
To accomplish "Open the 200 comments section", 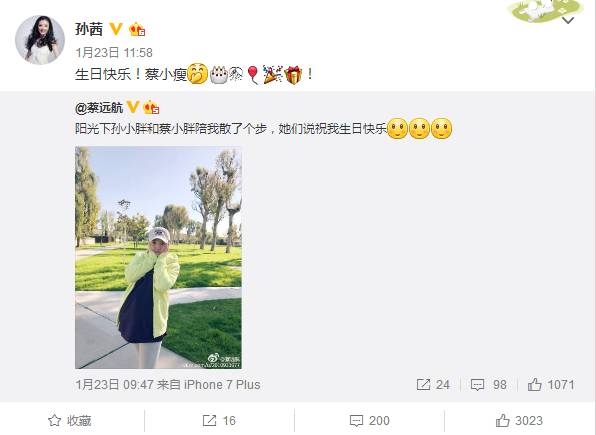I will pos(369,421).
